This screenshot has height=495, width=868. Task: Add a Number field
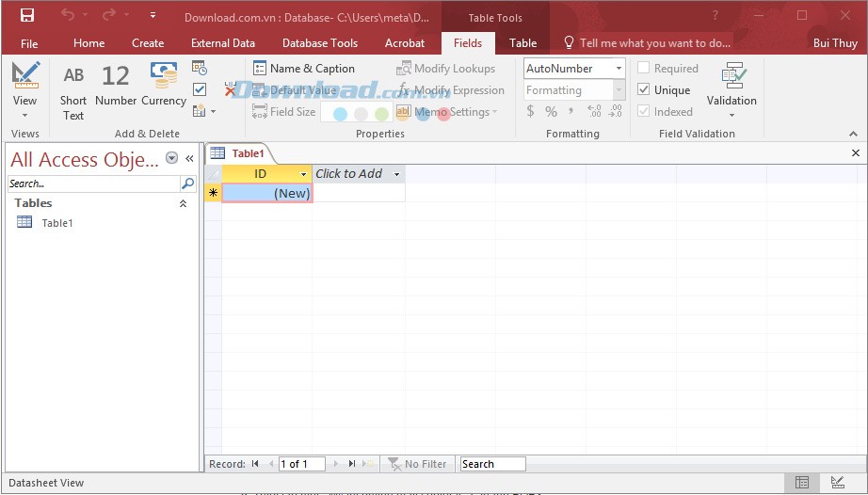pyautogui.click(x=116, y=85)
